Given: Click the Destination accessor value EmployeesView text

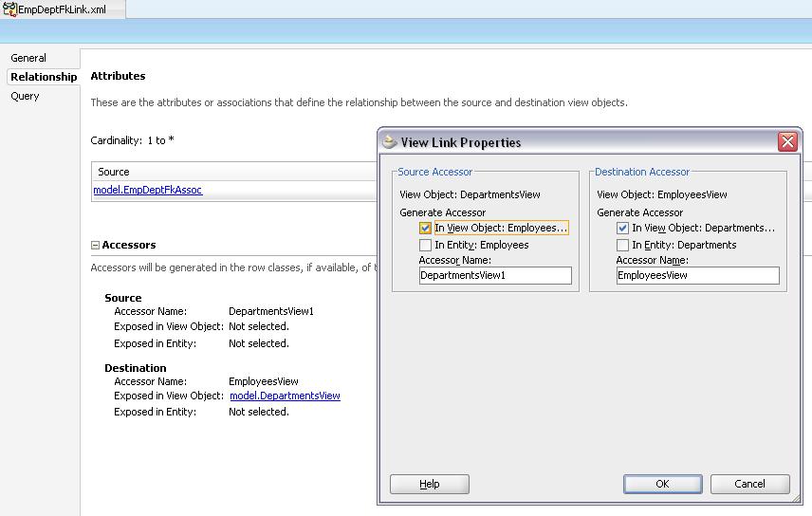Looking at the screenshot, I should [x=264, y=382].
